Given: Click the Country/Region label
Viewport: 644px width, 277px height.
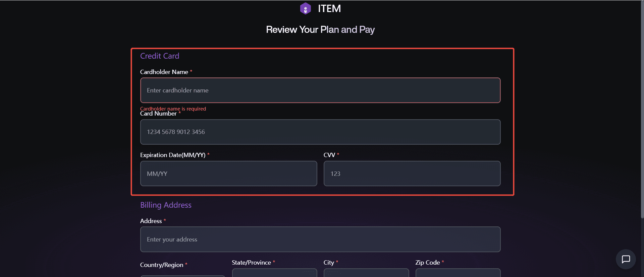Looking at the screenshot, I should 162,265.
